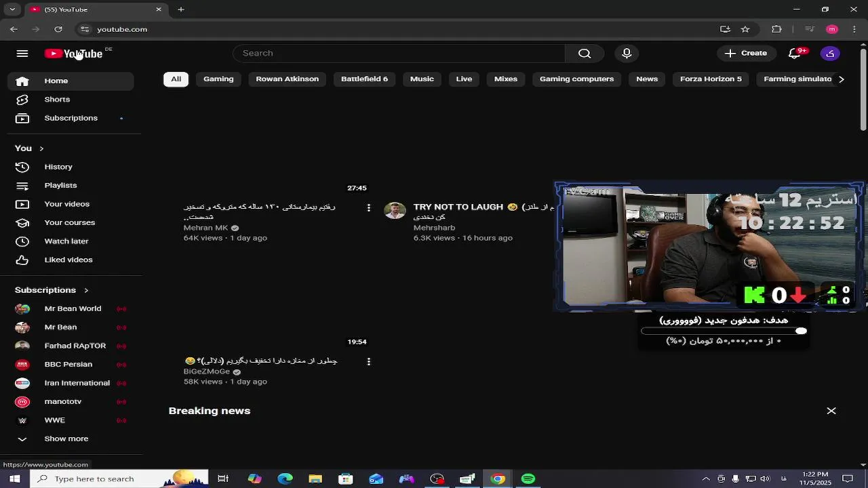Select the Live chip

point(464,79)
